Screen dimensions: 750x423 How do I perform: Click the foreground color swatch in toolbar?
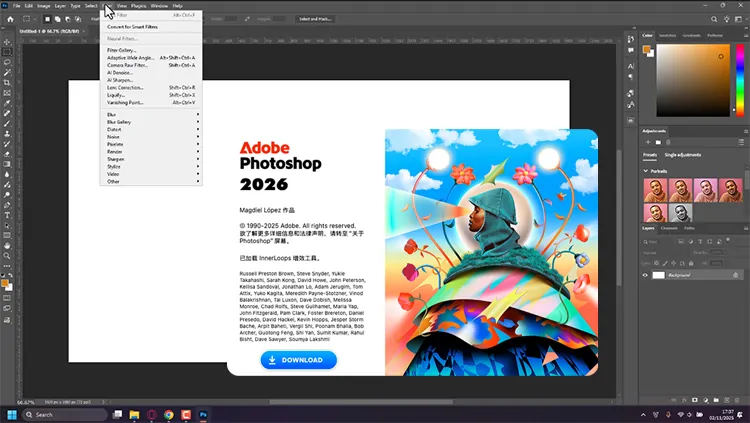(5, 283)
